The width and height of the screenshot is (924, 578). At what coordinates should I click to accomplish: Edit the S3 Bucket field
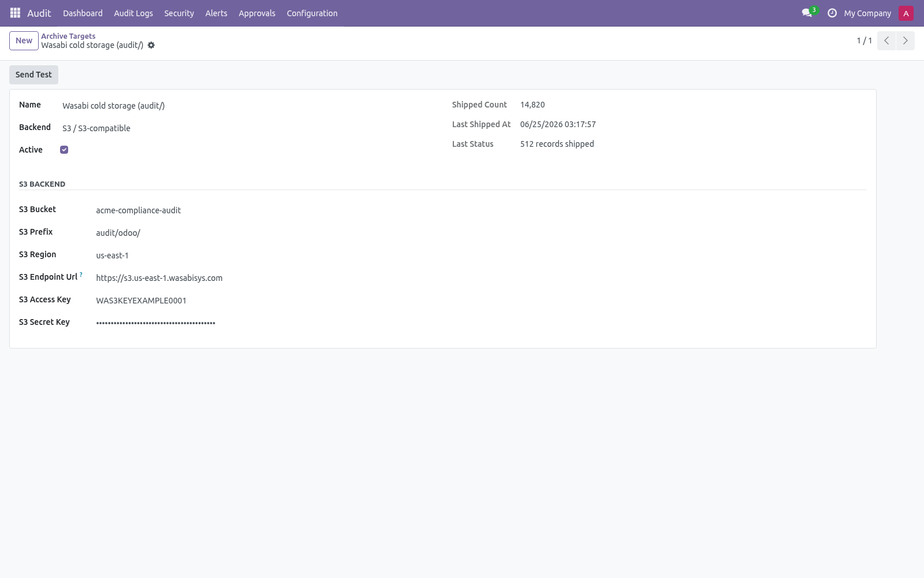[481, 210]
